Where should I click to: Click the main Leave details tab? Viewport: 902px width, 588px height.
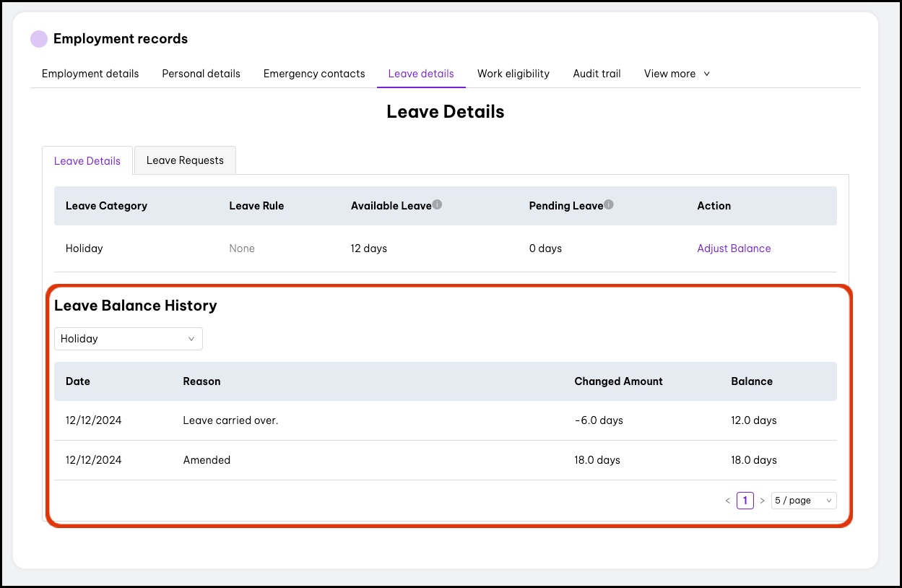pos(421,74)
